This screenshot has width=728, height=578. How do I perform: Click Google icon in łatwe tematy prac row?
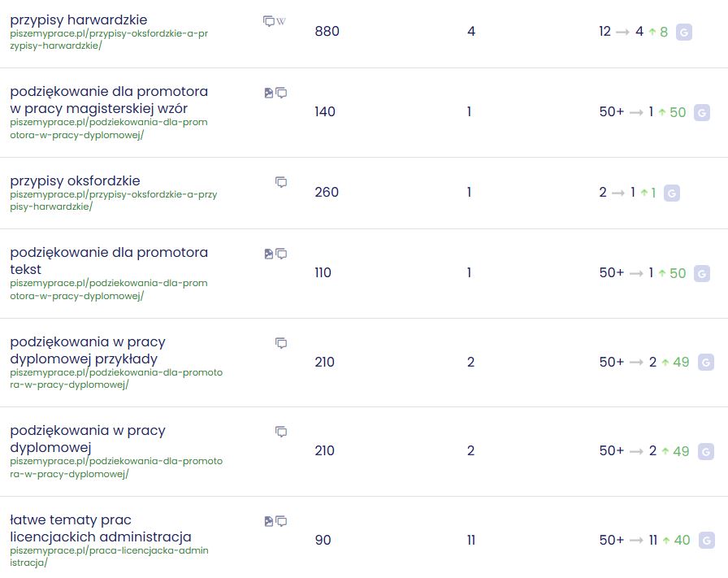tap(706, 541)
